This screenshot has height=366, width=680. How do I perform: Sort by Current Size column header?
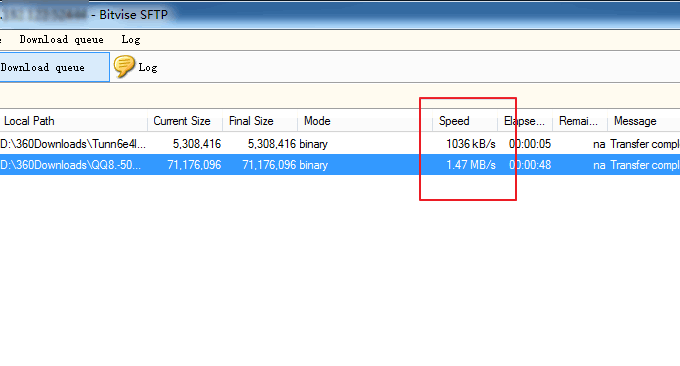tap(185, 121)
